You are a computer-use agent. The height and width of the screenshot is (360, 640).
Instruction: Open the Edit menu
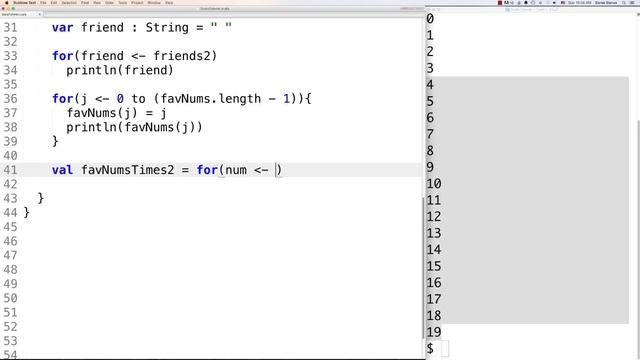pos(54,2)
